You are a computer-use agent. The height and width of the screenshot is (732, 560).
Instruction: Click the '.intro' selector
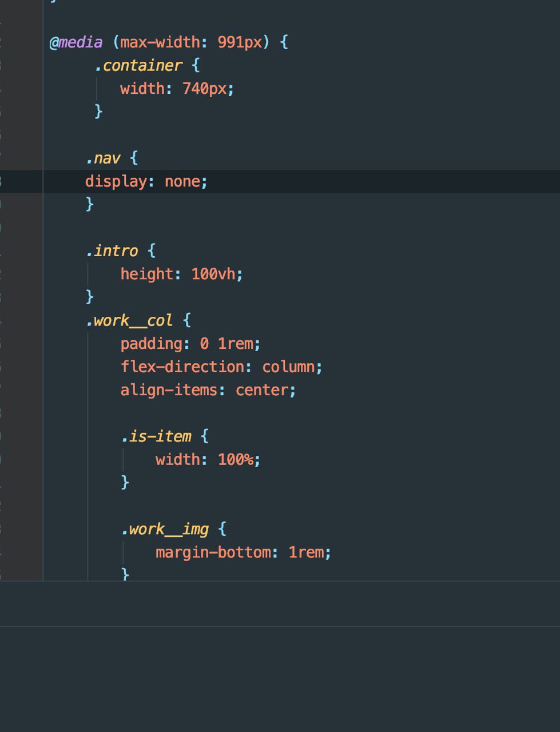point(112,250)
